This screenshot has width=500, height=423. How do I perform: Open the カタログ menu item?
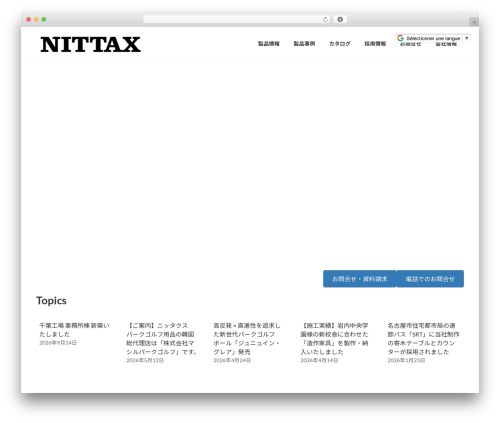[339, 44]
